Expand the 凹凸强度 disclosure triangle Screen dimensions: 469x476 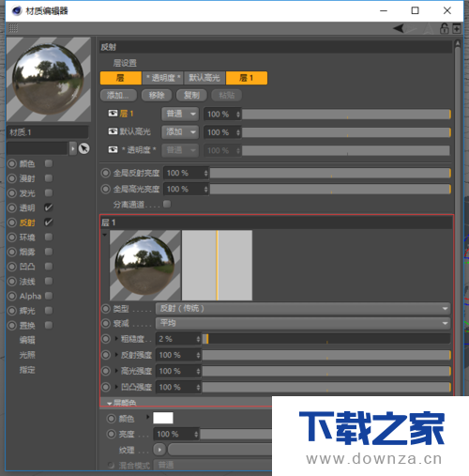116,387
